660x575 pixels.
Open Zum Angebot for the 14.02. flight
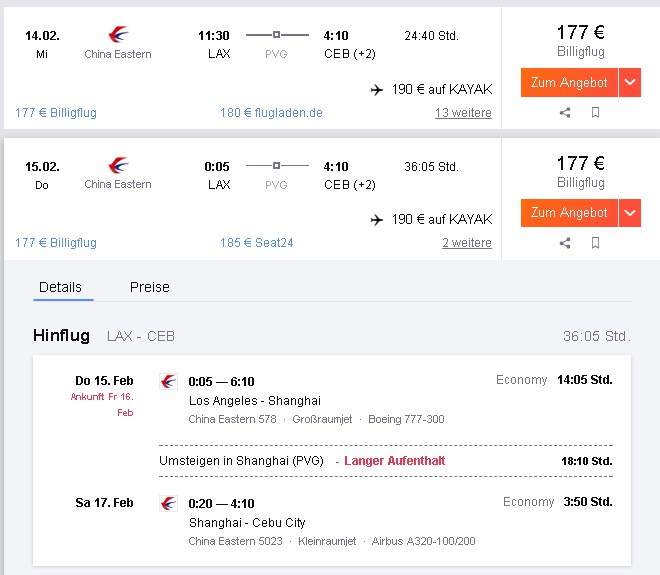[569, 83]
